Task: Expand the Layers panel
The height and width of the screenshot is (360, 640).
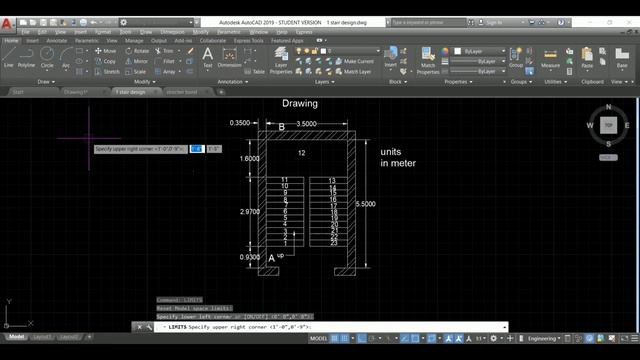Action: pos(324,82)
